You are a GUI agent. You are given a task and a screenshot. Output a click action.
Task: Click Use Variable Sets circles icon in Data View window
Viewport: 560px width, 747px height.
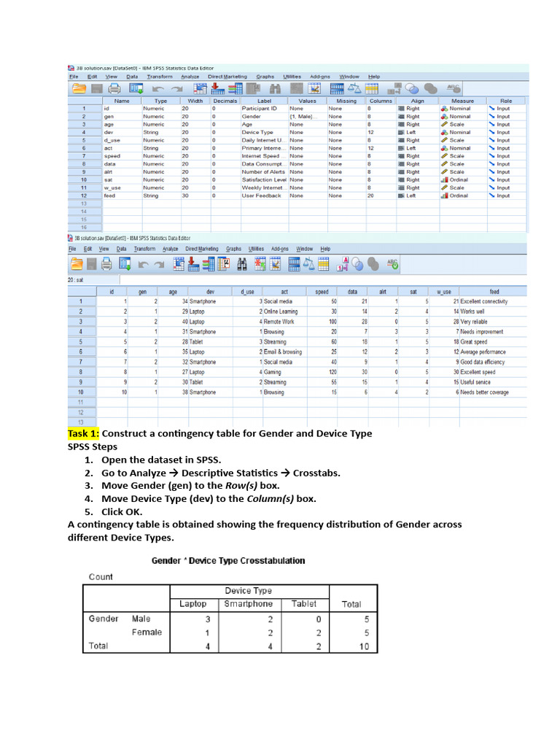(357, 264)
